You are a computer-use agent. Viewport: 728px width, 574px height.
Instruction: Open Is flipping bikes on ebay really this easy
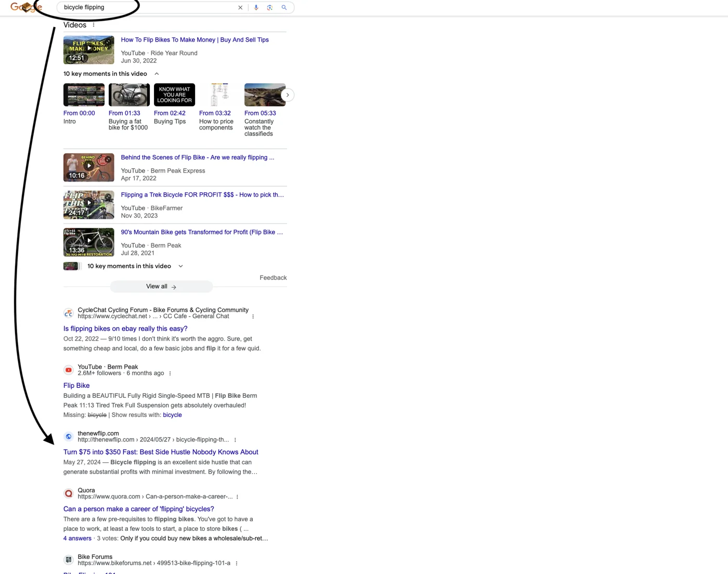tap(125, 329)
